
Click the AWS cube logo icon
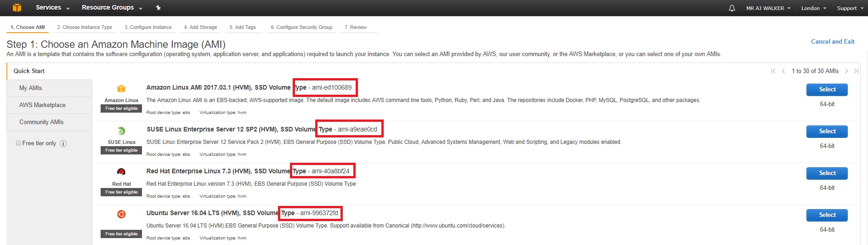(x=17, y=8)
